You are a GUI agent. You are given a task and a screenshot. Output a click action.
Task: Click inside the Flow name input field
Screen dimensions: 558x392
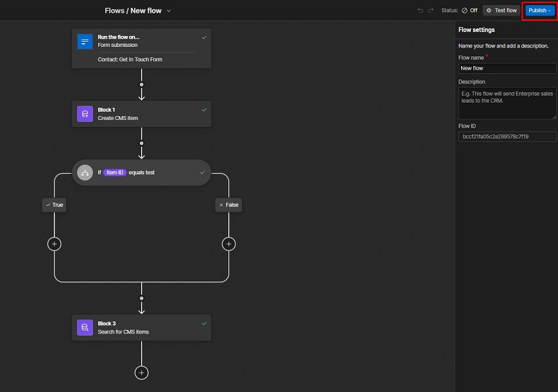[507, 68]
